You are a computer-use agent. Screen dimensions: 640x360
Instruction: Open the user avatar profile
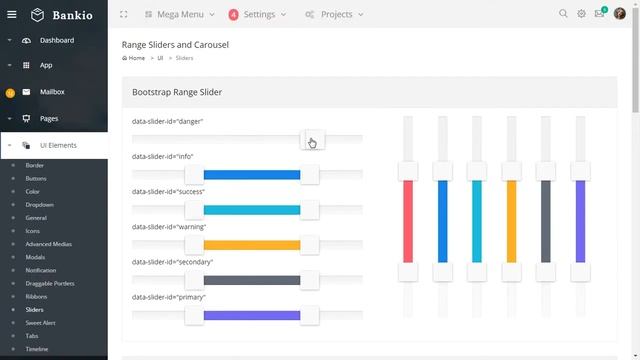click(x=620, y=13)
